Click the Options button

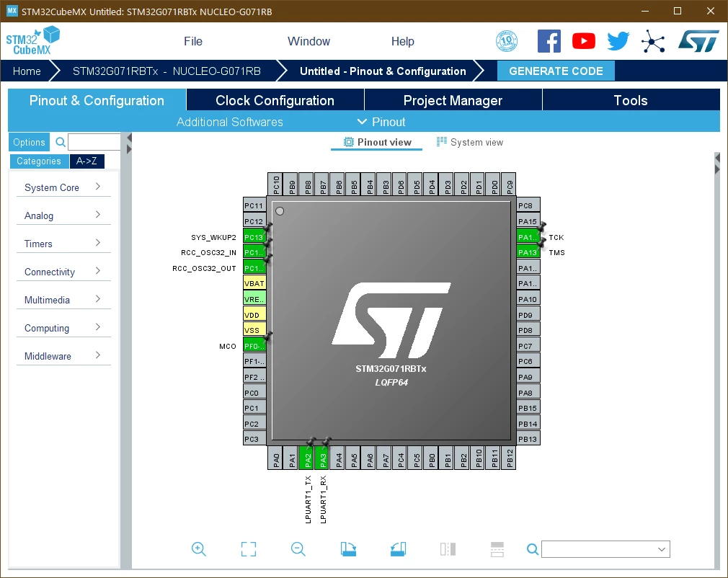click(x=29, y=142)
